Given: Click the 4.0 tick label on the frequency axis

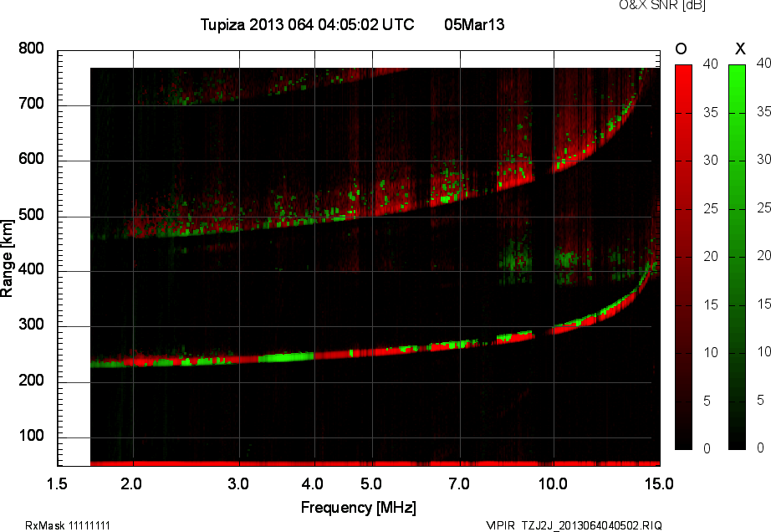Looking at the screenshot, I should [313, 483].
